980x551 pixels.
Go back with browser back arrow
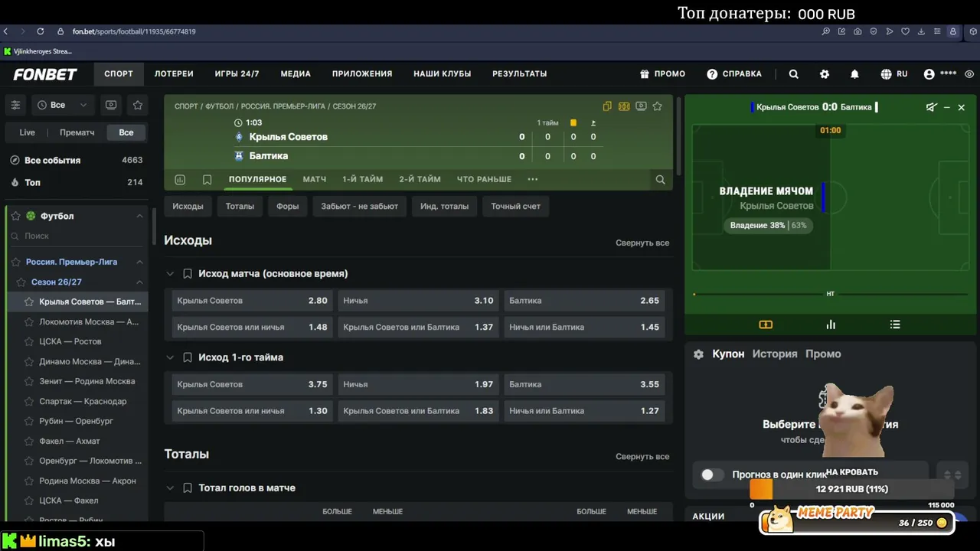point(6,31)
